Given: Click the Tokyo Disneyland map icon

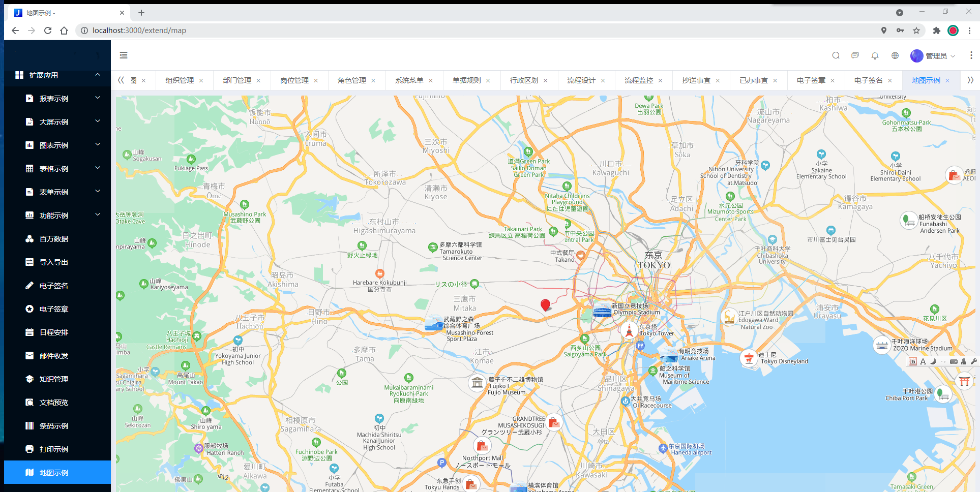Looking at the screenshot, I should pyautogui.click(x=749, y=358).
